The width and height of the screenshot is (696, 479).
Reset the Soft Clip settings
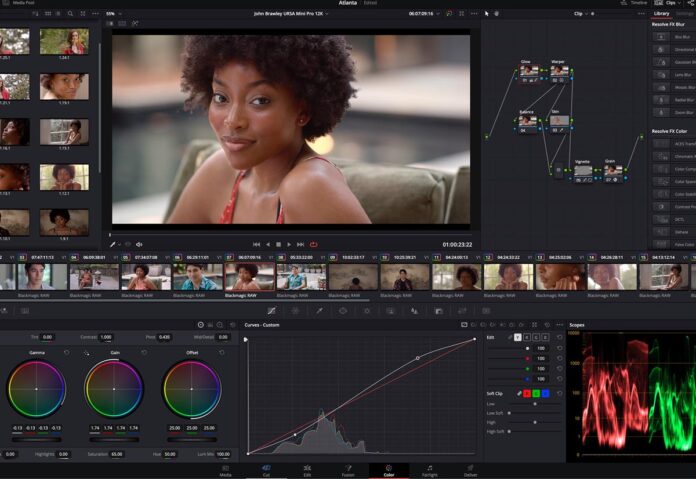pyautogui.click(x=559, y=393)
